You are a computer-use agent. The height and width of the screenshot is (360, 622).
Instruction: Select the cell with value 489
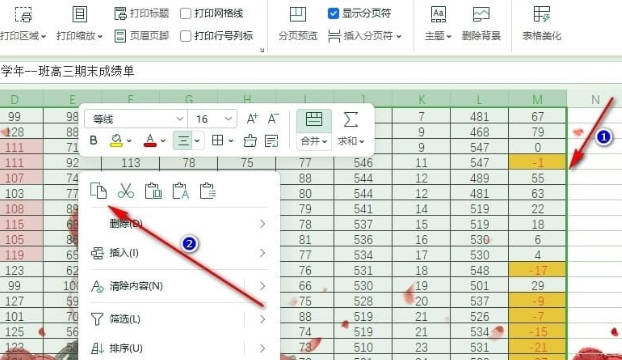tap(479, 178)
